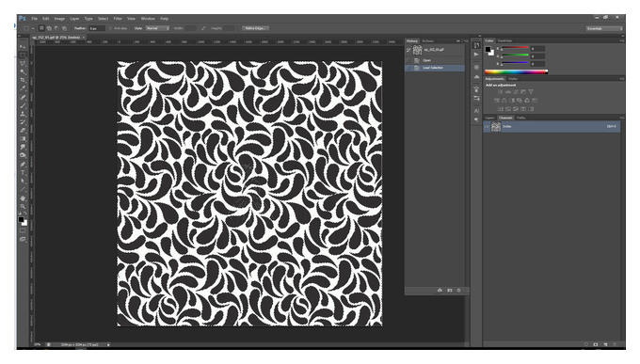Click Add to Selection icon in options bar

49,28
